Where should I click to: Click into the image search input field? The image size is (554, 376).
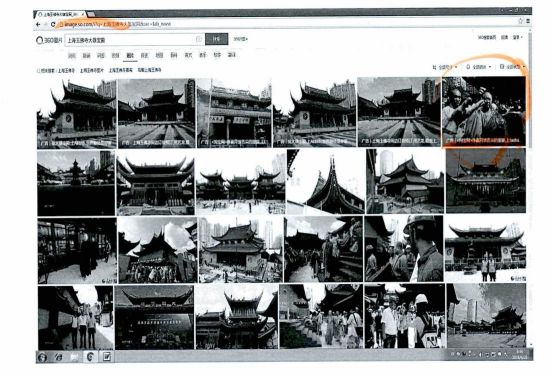[x=130, y=40]
